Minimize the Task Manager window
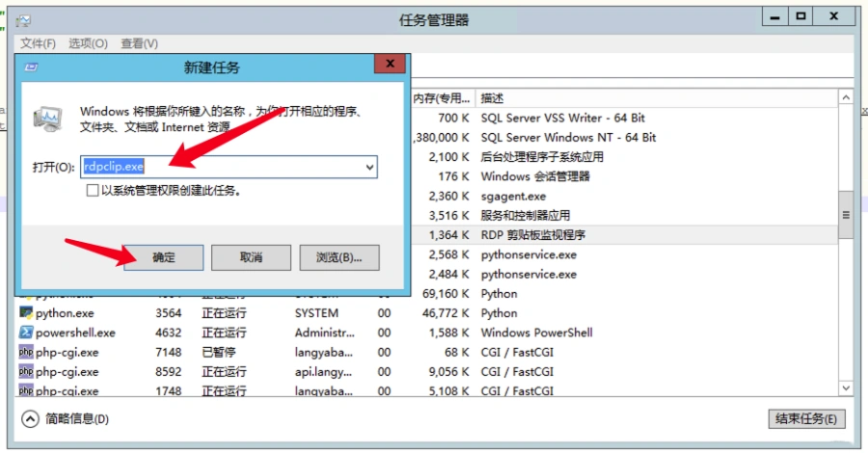This screenshot has width=868, height=453. click(x=775, y=16)
